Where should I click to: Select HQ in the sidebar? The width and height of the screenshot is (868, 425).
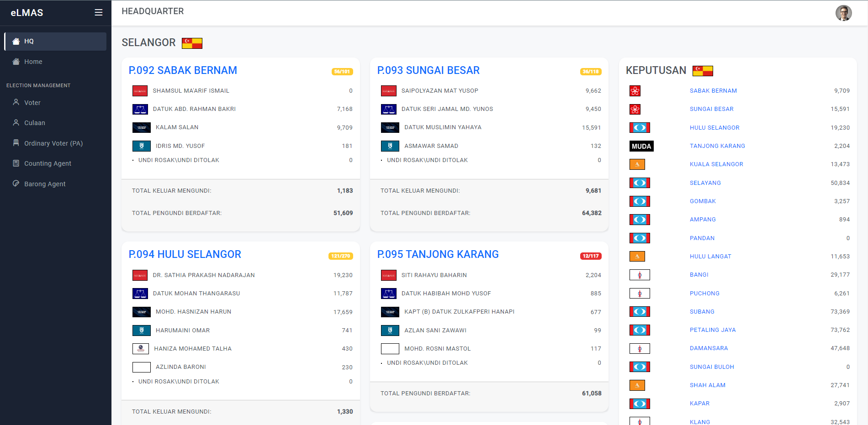55,41
